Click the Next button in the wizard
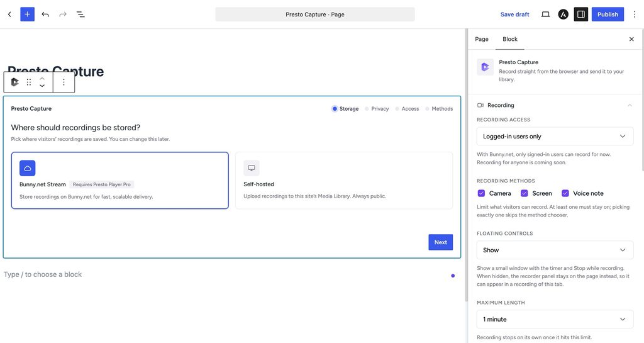This screenshot has height=343, width=644. coord(441,242)
